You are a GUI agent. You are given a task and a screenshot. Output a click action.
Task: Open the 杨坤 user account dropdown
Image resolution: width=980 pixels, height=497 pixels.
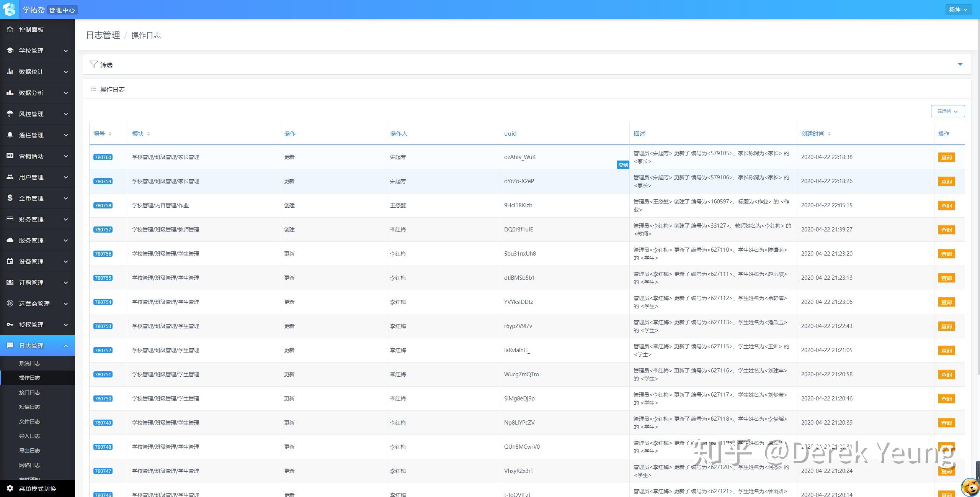click(x=958, y=10)
